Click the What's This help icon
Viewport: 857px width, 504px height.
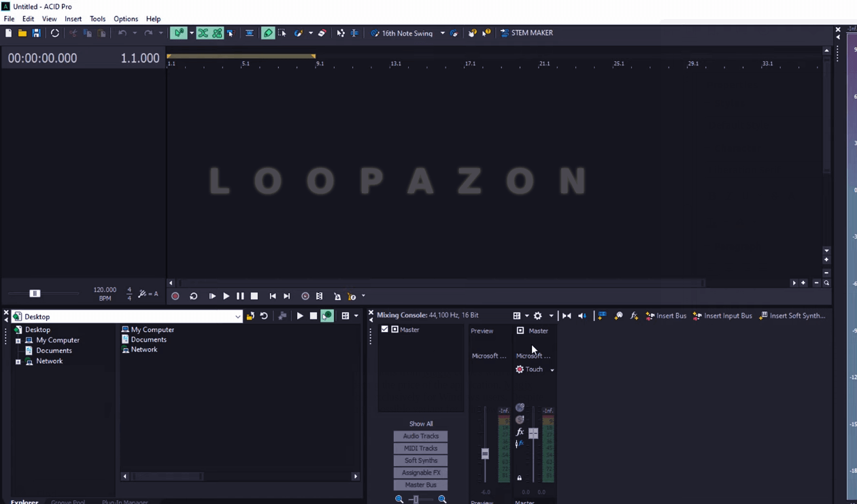point(486,33)
